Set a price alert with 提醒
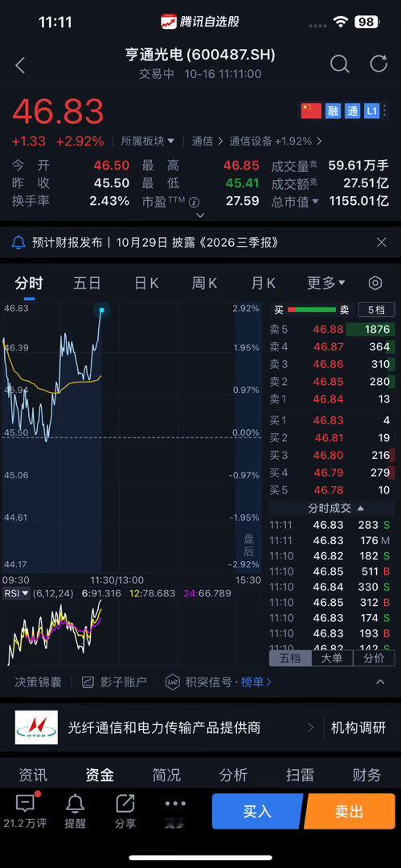Screen dimensions: 401x868 pyautogui.click(x=75, y=812)
